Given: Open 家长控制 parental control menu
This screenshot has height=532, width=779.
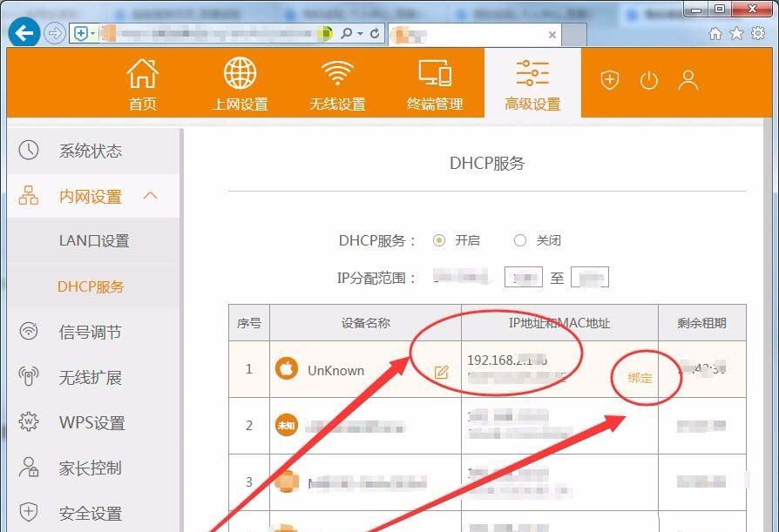Looking at the screenshot, I should point(91,468).
